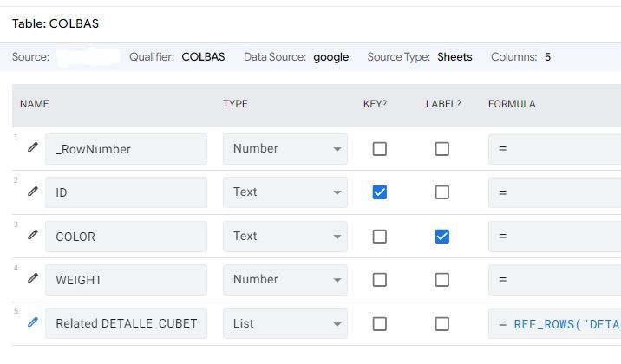Click the pencil icon for COLOR column
The image size is (621, 364).
click(x=33, y=235)
